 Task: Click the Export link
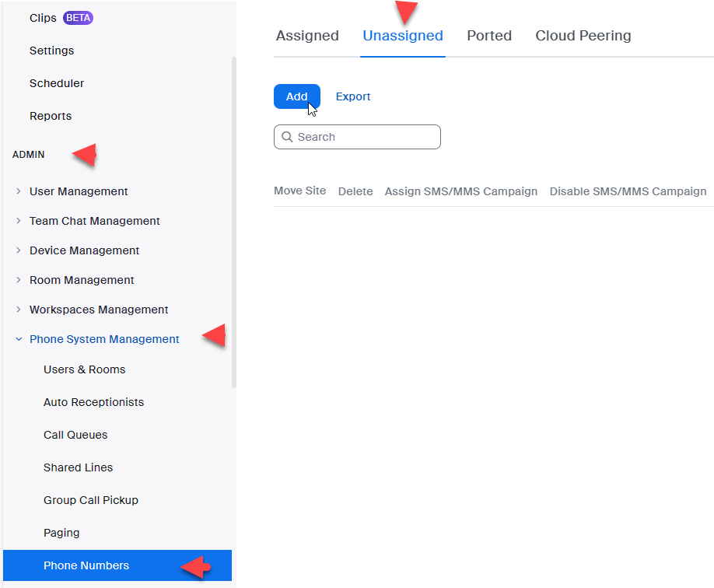[353, 96]
